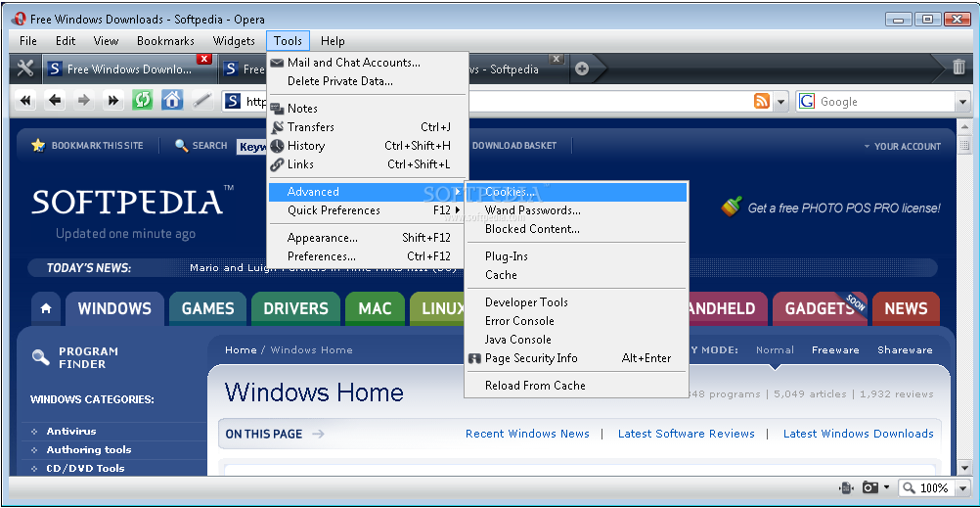Switch to the GAMES category tab
The image size is (980, 508).
coord(207,308)
